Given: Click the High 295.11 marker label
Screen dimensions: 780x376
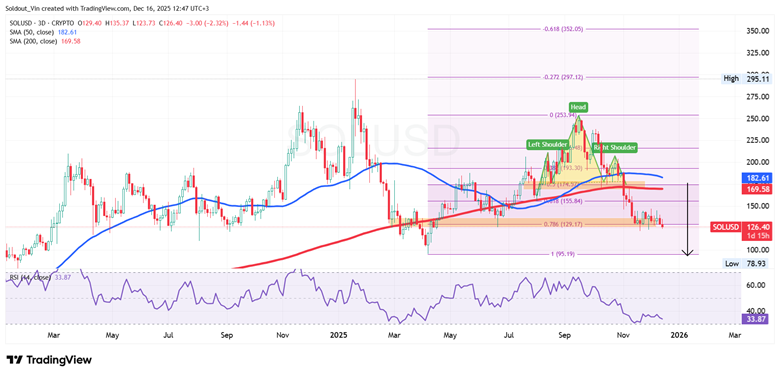Looking at the screenshot, I should point(746,79).
